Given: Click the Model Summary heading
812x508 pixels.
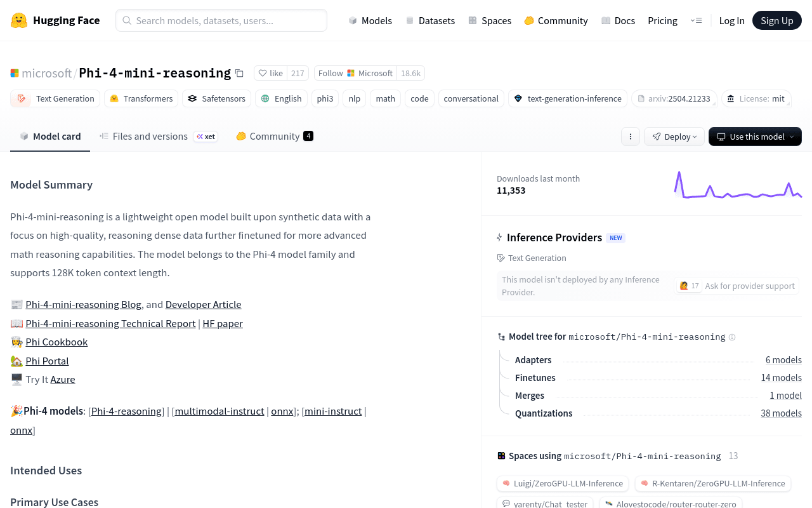Looking at the screenshot, I should coord(51,185).
